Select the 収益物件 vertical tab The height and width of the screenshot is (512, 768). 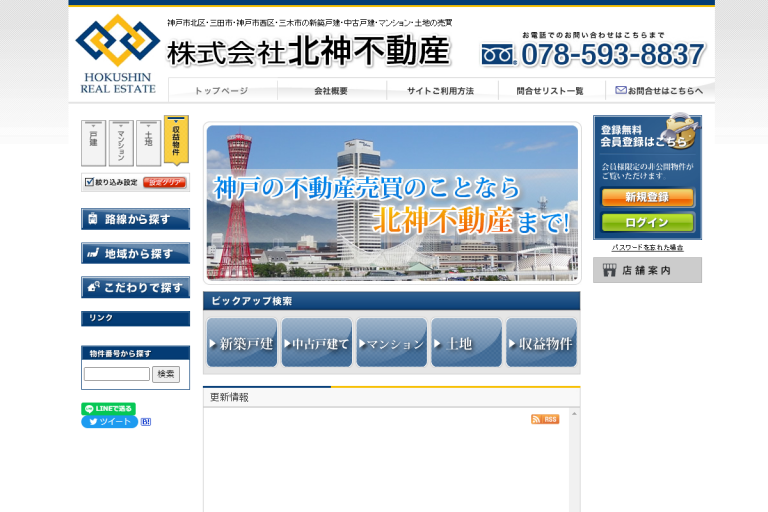pyautogui.click(x=176, y=141)
